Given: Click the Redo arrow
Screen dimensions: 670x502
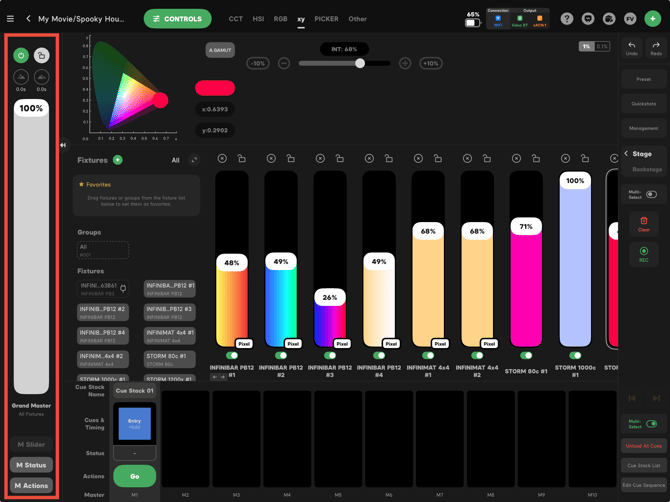Looking at the screenshot, I should [x=656, y=48].
